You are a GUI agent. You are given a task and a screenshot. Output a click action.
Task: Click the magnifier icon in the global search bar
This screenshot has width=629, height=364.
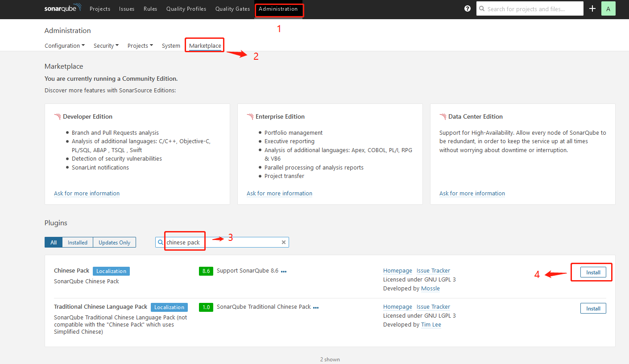[483, 8]
